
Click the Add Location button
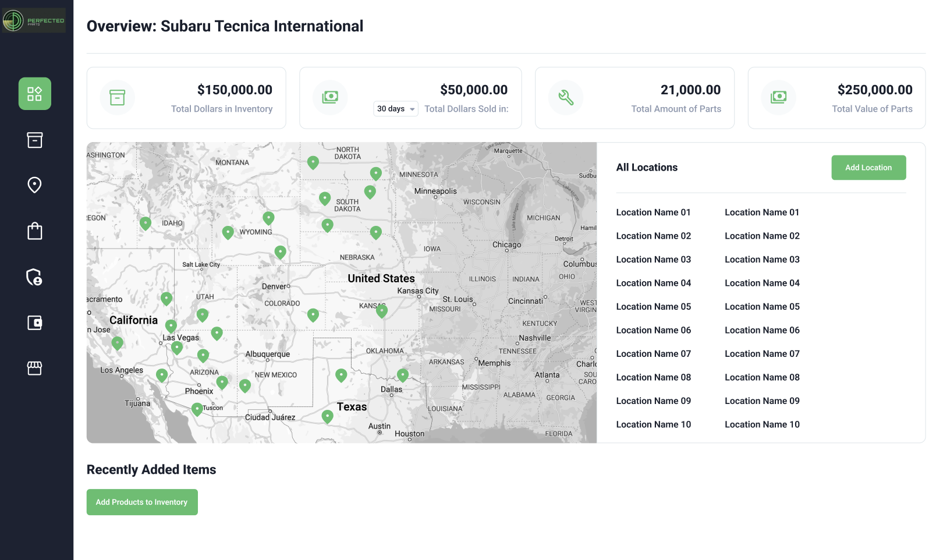[x=868, y=168]
